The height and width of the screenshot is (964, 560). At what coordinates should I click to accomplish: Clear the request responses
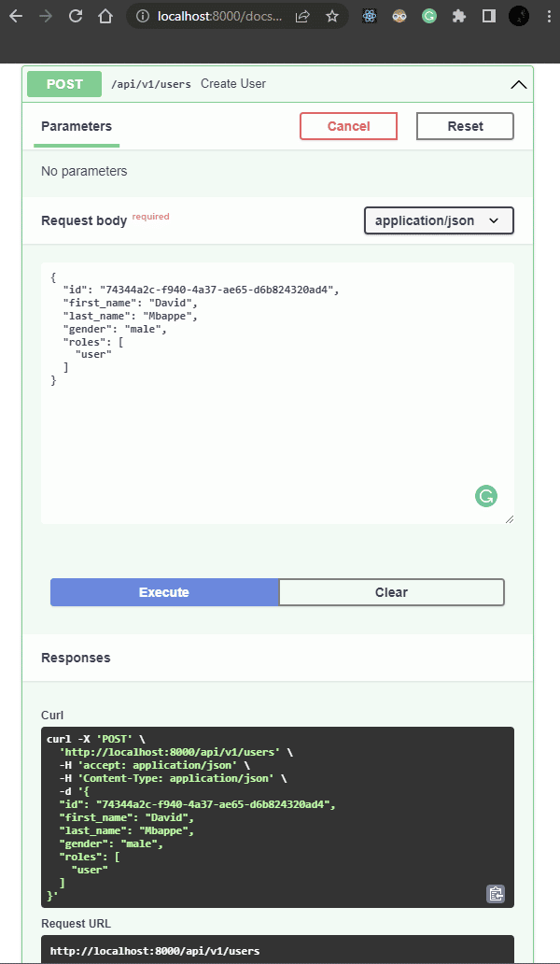(391, 591)
